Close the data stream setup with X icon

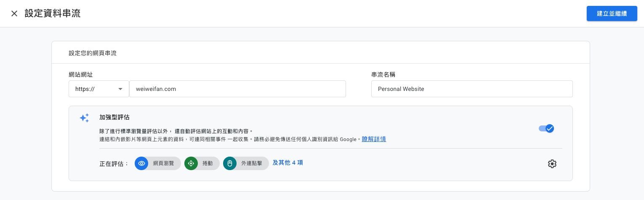pos(14,13)
